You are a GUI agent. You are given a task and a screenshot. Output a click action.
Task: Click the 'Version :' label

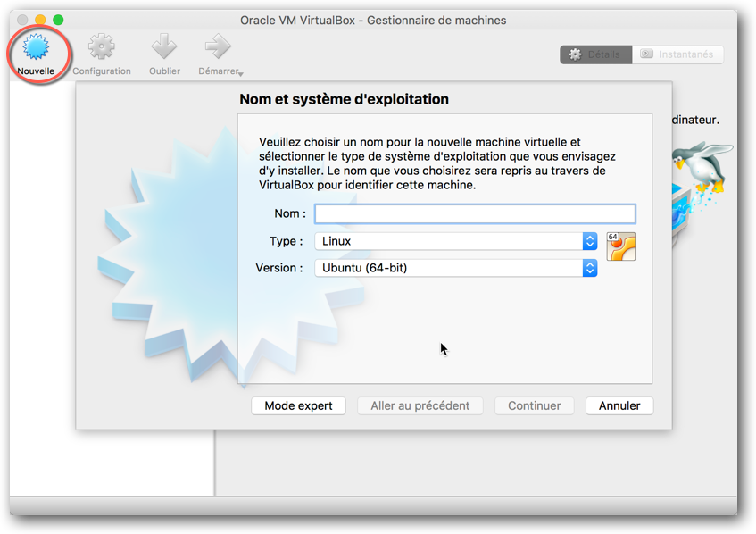click(x=279, y=268)
